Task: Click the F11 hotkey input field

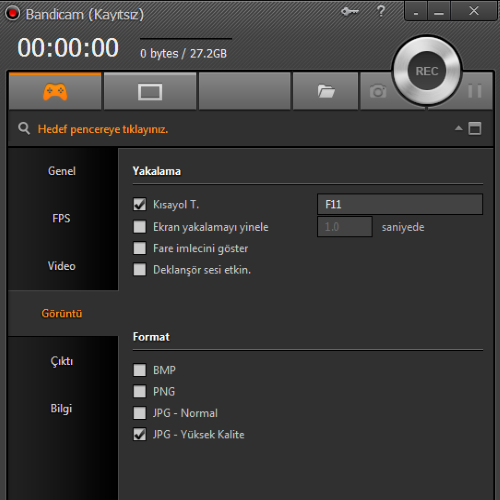Action: coord(400,204)
